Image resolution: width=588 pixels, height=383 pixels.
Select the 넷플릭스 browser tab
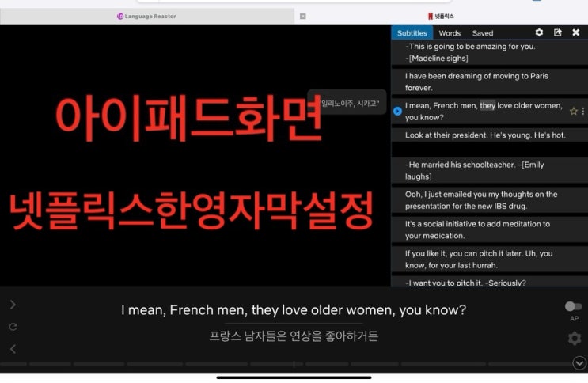point(441,16)
